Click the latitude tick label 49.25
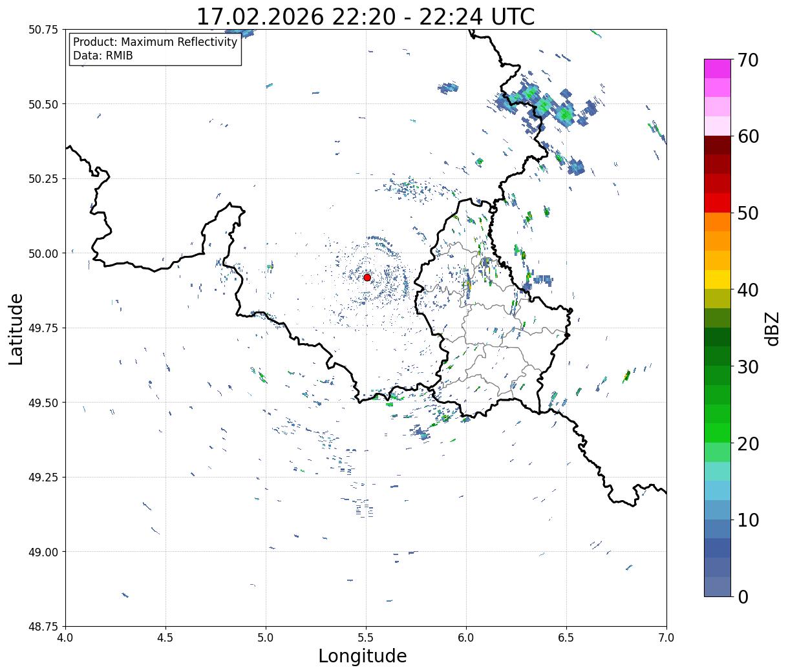The image size is (788, 672). (43, 478)
